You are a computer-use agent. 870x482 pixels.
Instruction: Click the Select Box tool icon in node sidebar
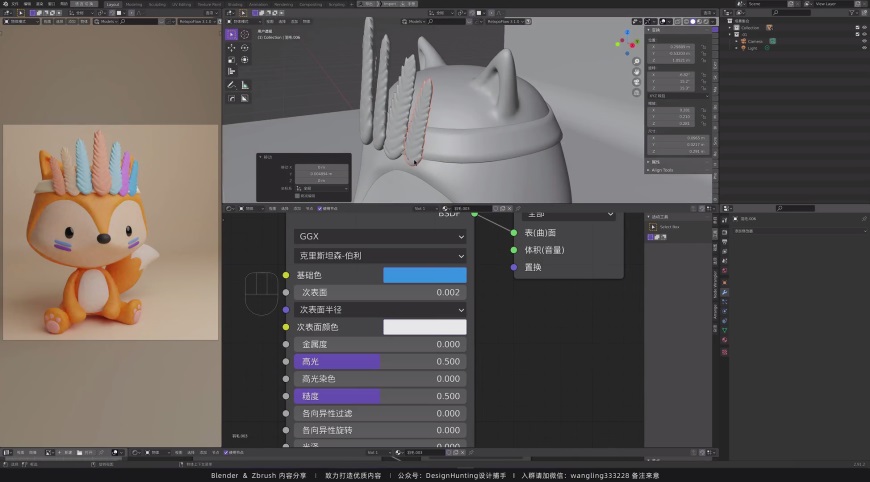653,227
